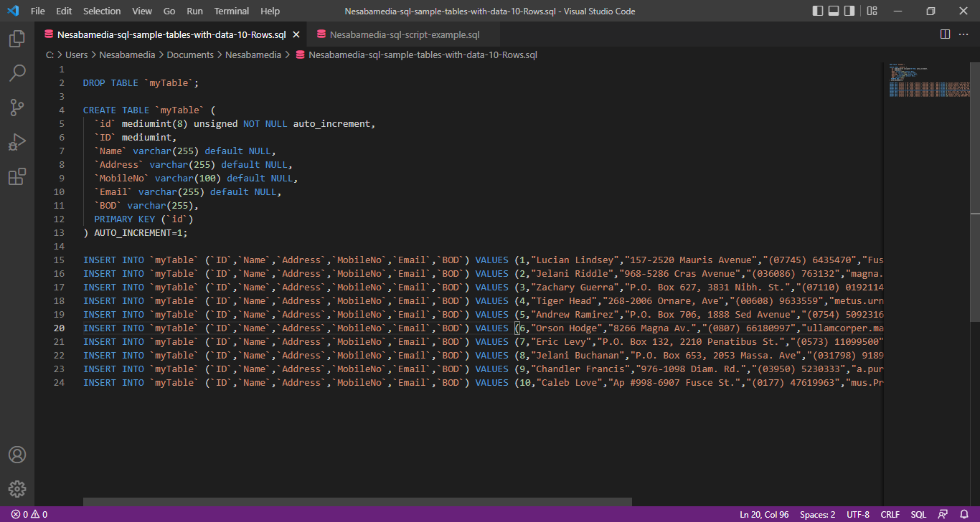Image resolution: width=980 pixels, height=522 pixels.
Task: Open the Search view icon
Action: tap(17, 73)
